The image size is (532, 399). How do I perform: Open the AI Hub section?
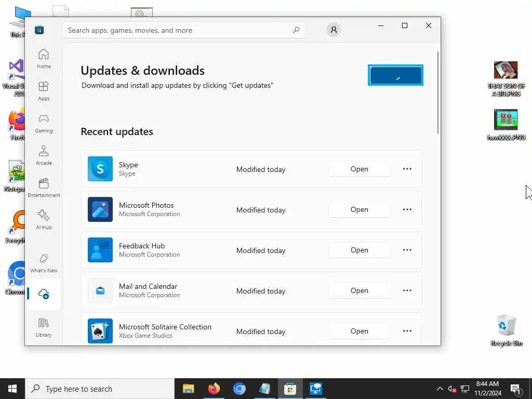tap(44, 220)
